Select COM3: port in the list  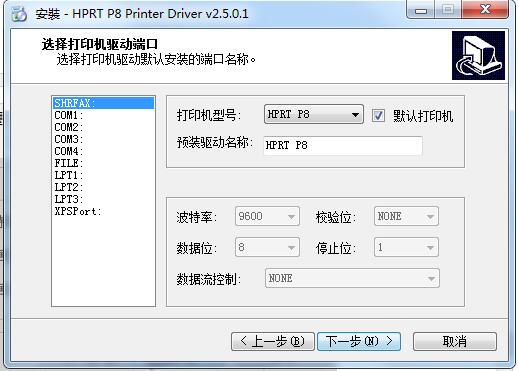point(103,139)
